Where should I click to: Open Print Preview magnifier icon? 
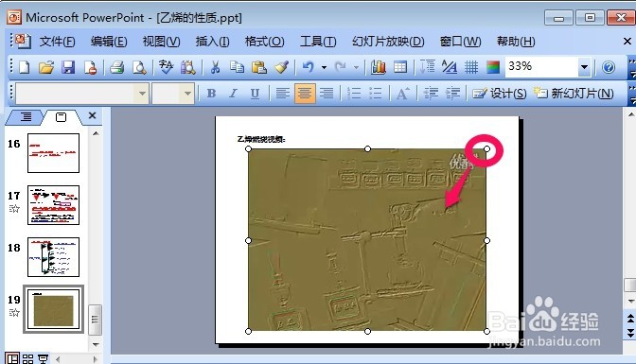[139, 67]
